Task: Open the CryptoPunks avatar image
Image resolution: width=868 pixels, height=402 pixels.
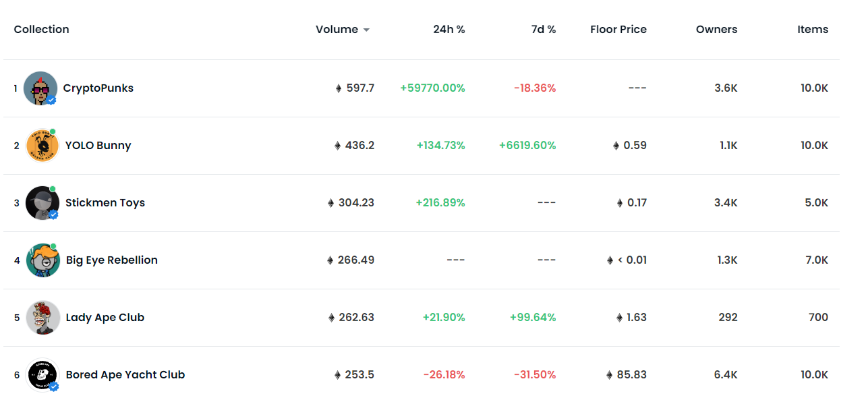Action: click(40, 88)
